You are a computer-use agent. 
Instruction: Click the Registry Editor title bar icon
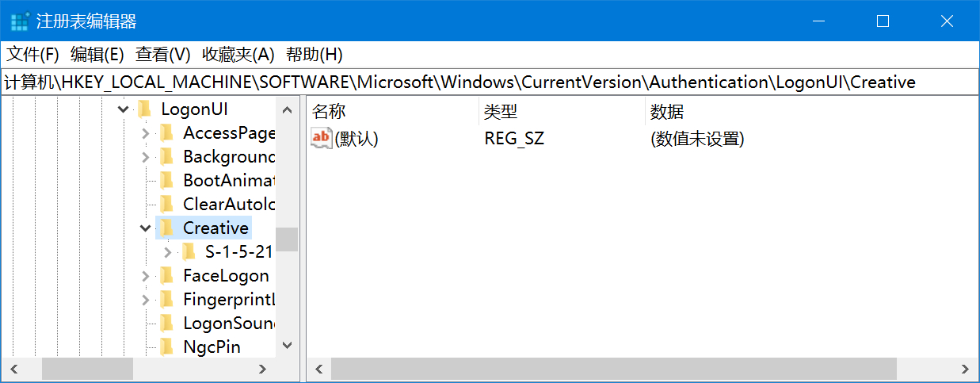(x=19, y=21)
